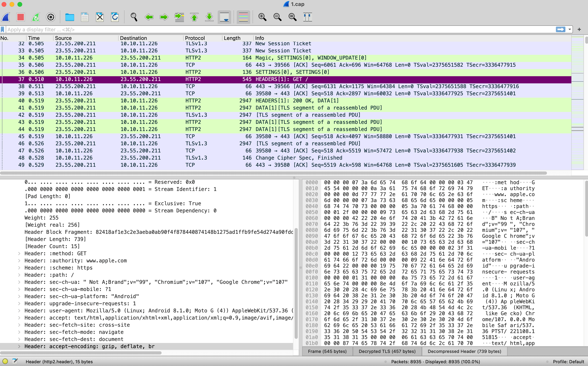The image size is (588, 366).
Task: Click the resize columns to fit icon
Action: point(307,17)
